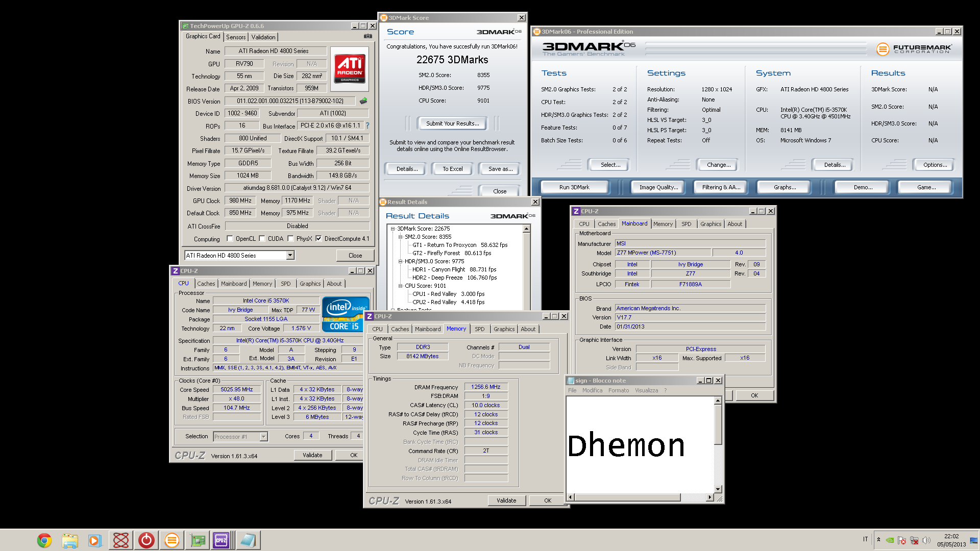Open the About tab in mainboard CPU-Z window

(x=734, y=224)
